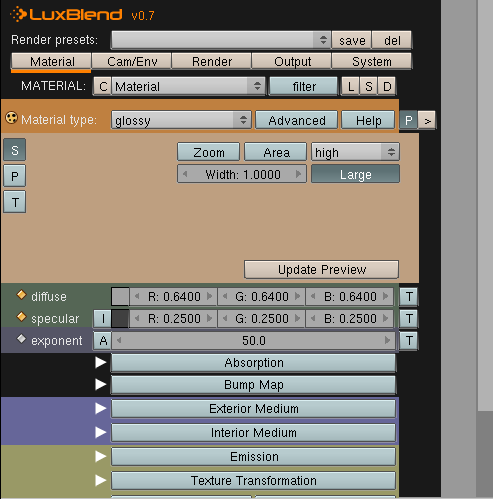The width and height of the screenshot is (493, 499).
Task: Click the specular color swatch
Action: pos(120,319)
